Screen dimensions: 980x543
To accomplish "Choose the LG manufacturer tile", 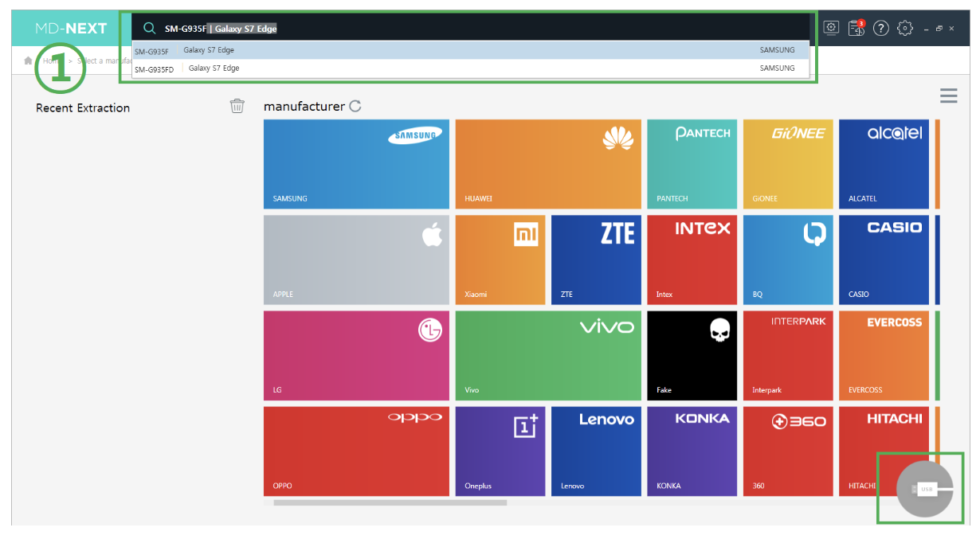I will click(x=356, y=355).
